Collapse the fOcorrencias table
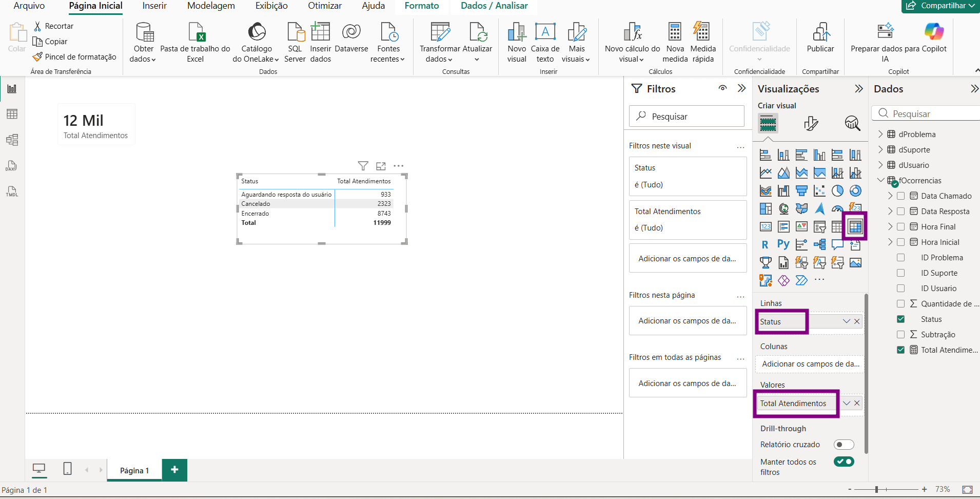 click(880, 180)
